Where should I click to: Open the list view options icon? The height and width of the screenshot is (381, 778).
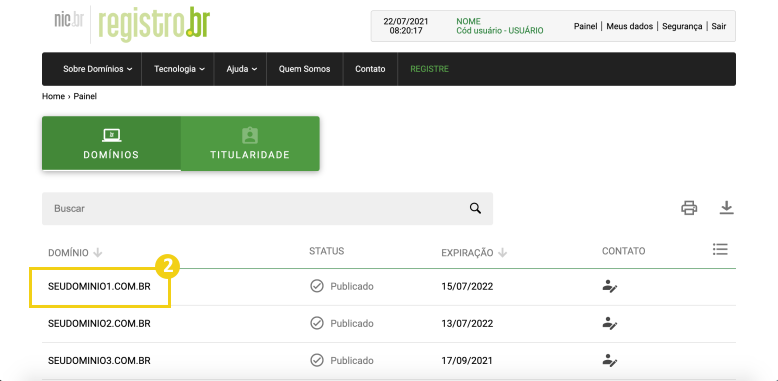720,250
